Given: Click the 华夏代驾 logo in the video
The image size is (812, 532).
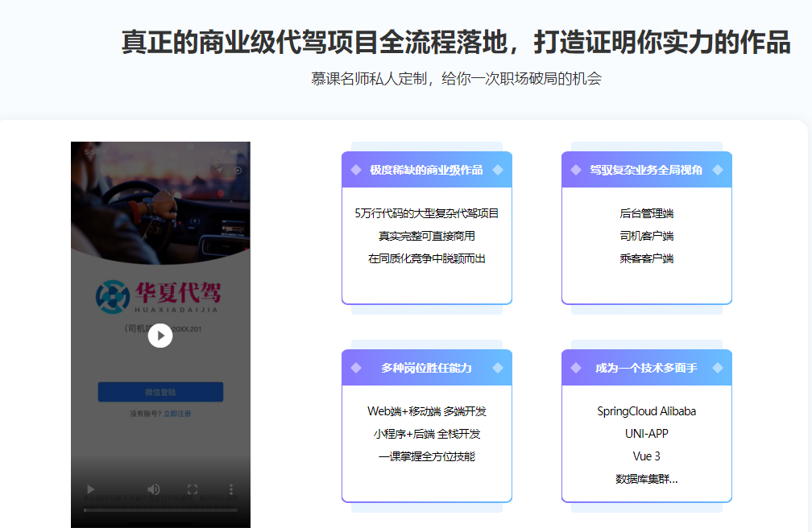Looking at the screenshot, I should click(x=158, y=296).
